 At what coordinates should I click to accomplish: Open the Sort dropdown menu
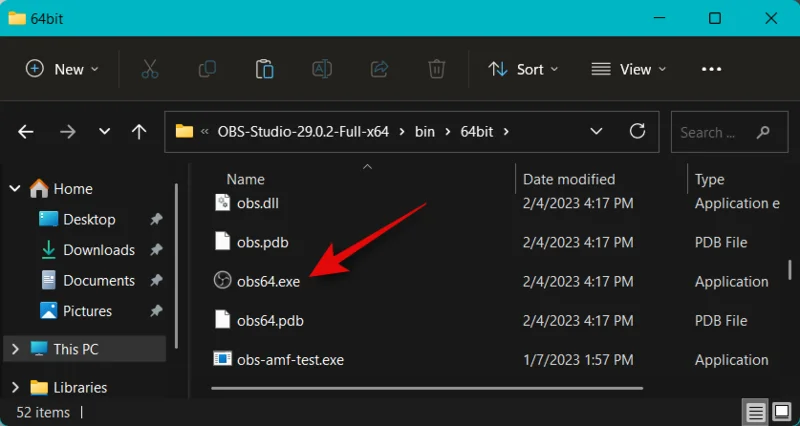coord(523,69)
